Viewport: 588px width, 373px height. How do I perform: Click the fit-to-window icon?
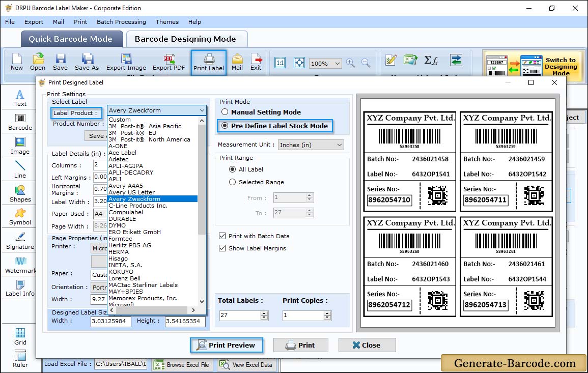coord(299,63)
